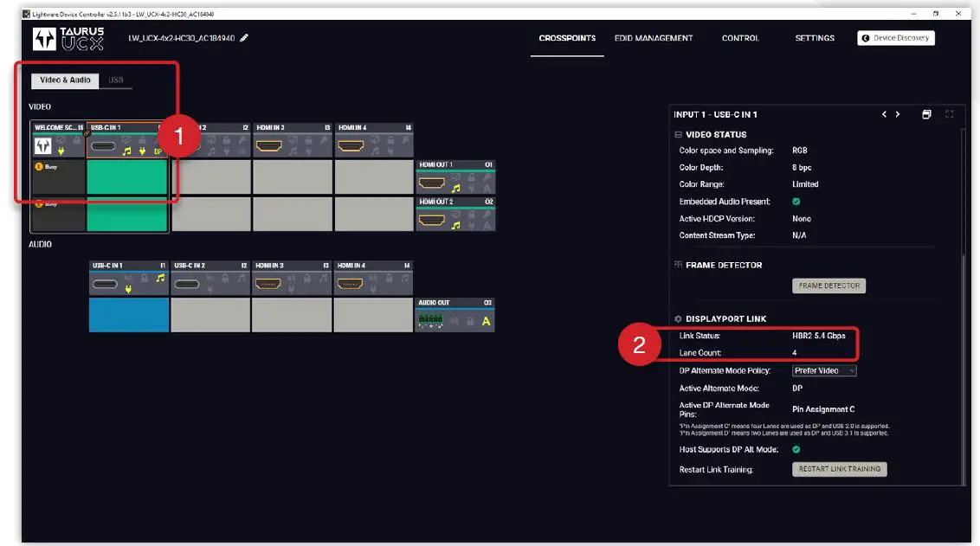Click the audio HDMI IN 4 connector icon
The height and width of the screenshot is (546, 980).
[350, 284]
